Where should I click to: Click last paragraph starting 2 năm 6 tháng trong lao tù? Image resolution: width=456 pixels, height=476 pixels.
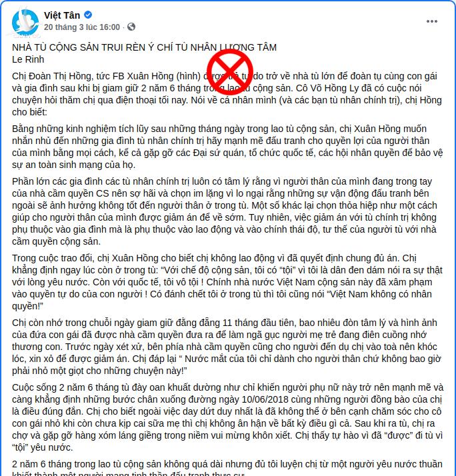[228, 469]
